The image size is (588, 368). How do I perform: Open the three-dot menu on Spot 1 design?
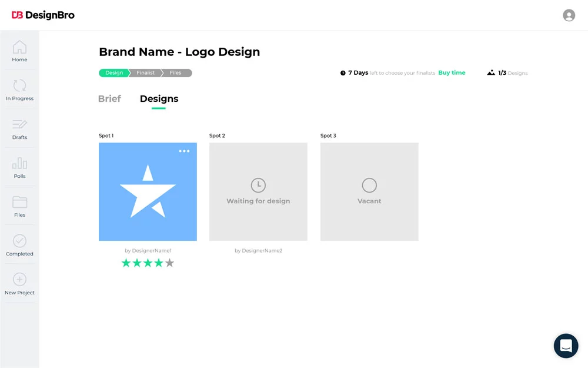(x=185, y=151)
